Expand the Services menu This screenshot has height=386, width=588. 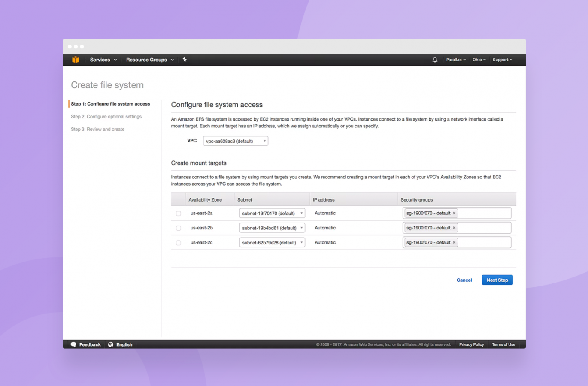click(x=103, y=60)
